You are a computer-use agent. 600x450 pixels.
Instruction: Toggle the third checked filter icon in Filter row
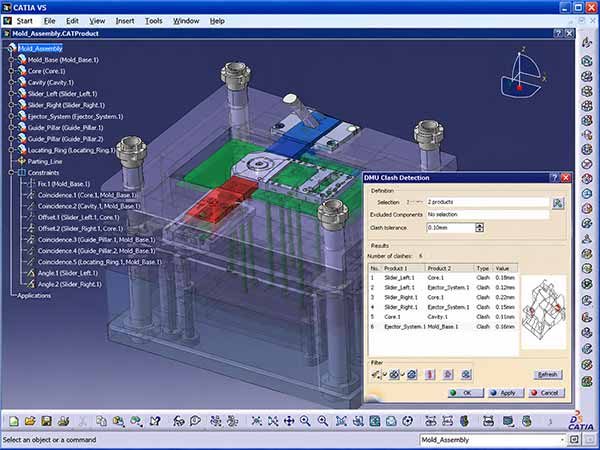pos(412,374)
